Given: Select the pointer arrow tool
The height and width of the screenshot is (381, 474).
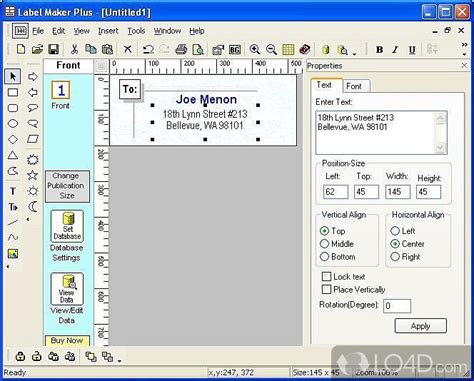Looking at the screenshot, I should 13,76.
